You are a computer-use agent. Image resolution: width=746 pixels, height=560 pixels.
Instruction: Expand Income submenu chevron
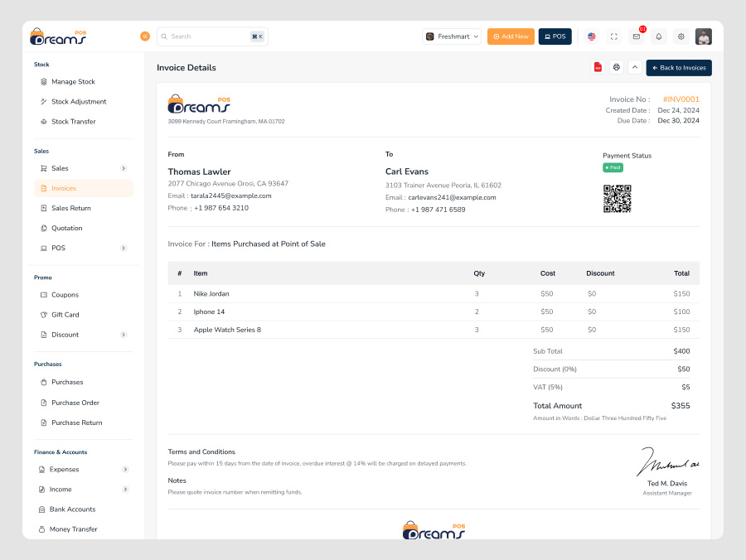(125, 489)
